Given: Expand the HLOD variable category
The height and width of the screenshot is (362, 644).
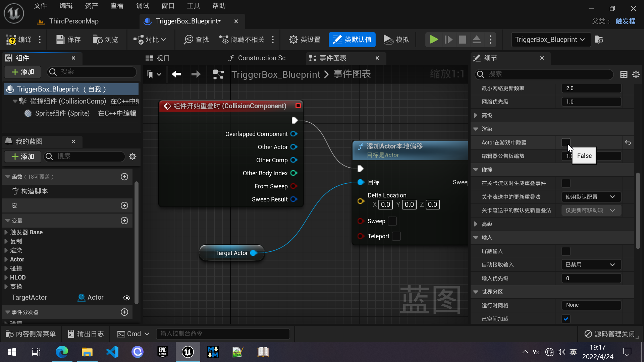Looking at the screenshot, I should tap(6, 278).
